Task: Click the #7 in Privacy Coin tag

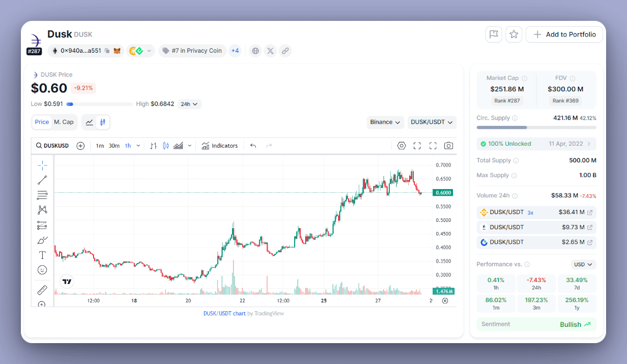Action: coord(192,51)
